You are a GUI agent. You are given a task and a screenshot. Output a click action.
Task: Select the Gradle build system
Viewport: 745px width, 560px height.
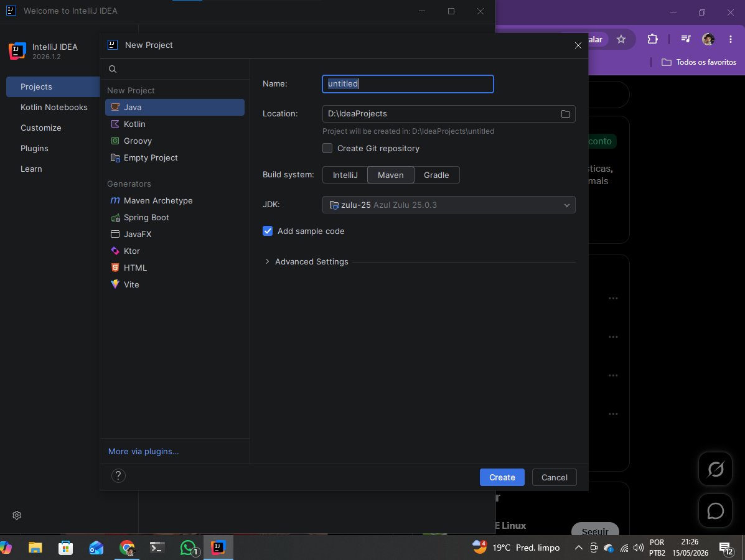tap(436, 175)
